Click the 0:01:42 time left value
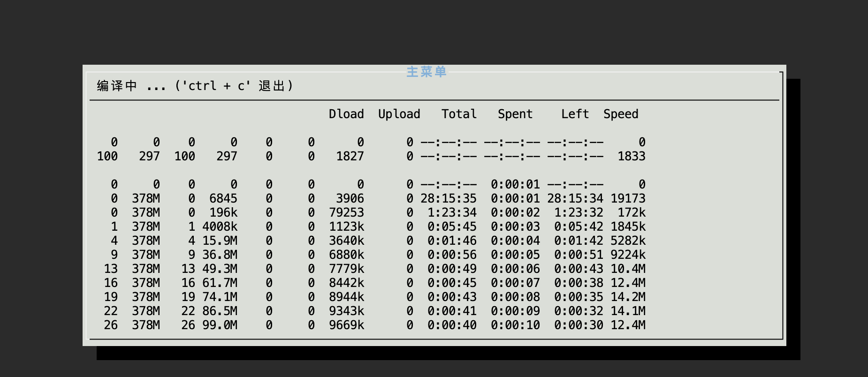868x377 pixels. tap(579, 241)
